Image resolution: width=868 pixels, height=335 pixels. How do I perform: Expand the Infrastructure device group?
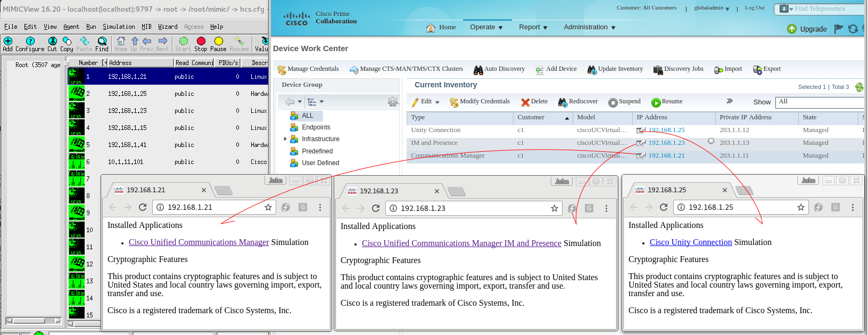285,139
